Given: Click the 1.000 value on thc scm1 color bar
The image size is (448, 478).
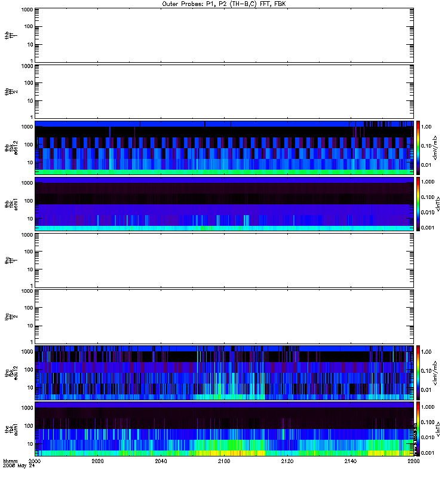Looking at the screenshot, I should coord(428,407).
